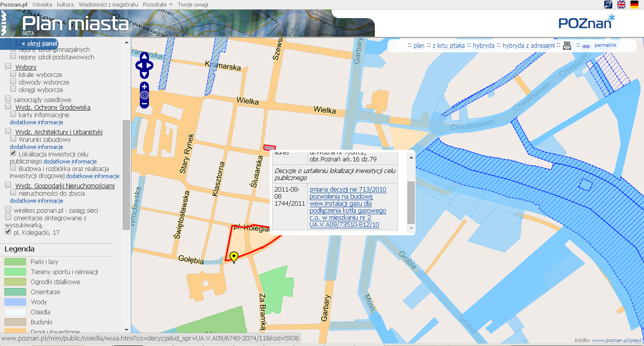Image resolution: width=644 pixels, height=346 pixels.
Task: Open the Oświata menu item
Action: point(42,5)
